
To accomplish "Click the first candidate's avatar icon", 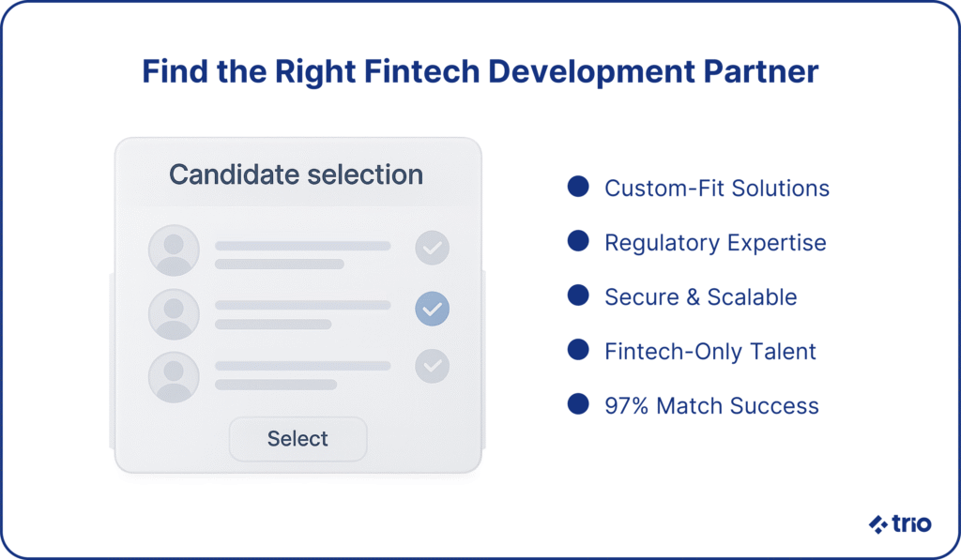I will (174, 250).
